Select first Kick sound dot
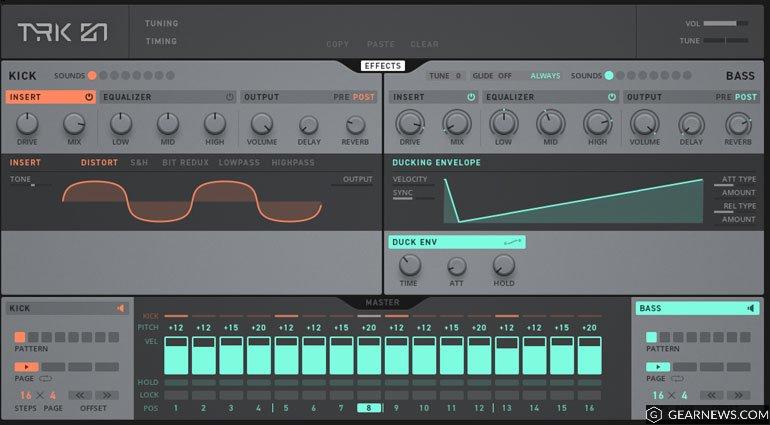Screen dimensions: 770x425 pyautogui.click(x=92, y=76)
